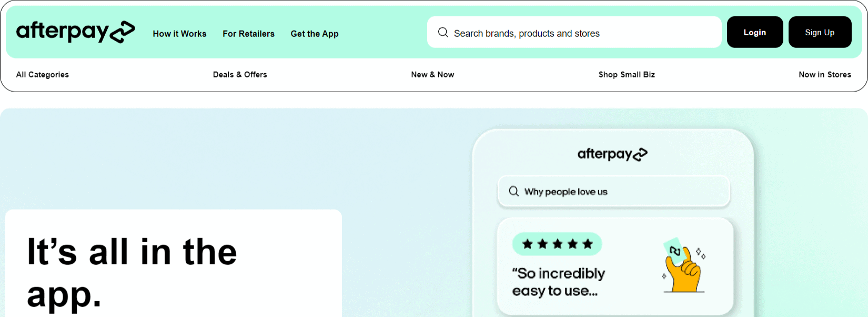The image size is (868, 317).
Task: Click the first star in the five-star rating
Action: pos(526,243)
